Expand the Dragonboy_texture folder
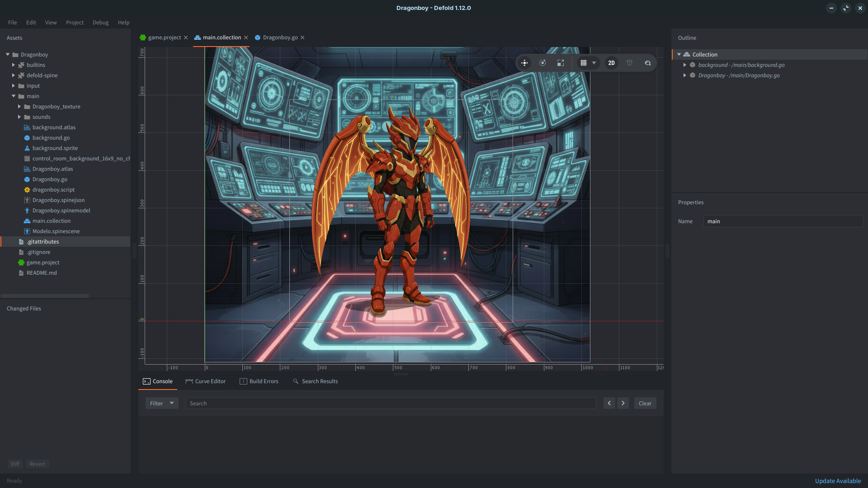 pyautogui.click(x=19, y=107)
